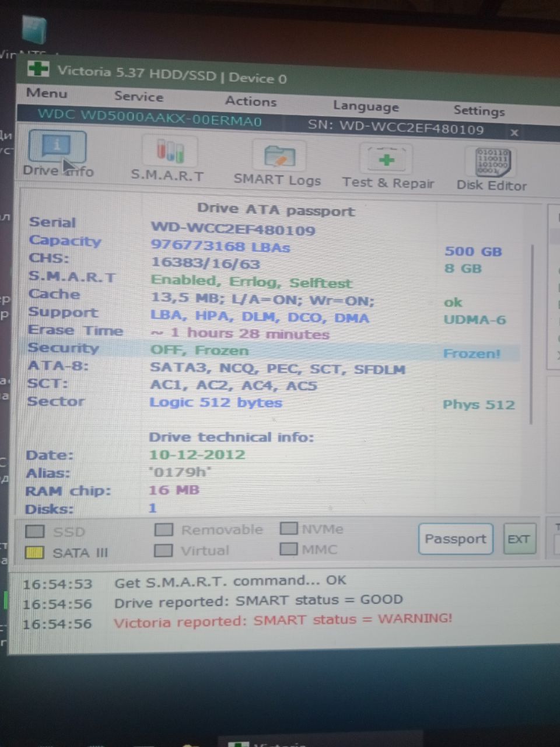Screen dimensions: 560x747
Task: Open the Settings menu
Action: [x=480, y=110]
